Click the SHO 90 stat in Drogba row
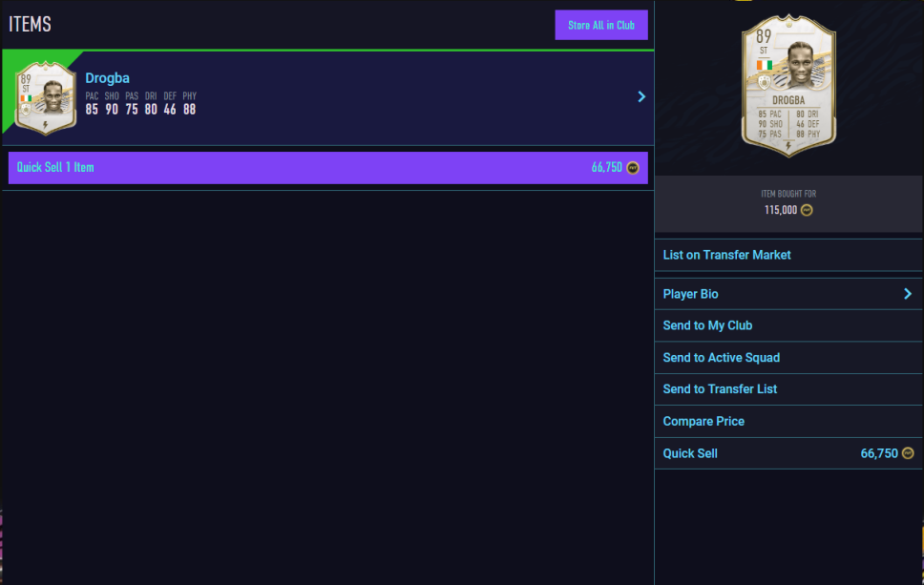The width and height of the screenshot is (924, 585). click(x=112, y=104)
